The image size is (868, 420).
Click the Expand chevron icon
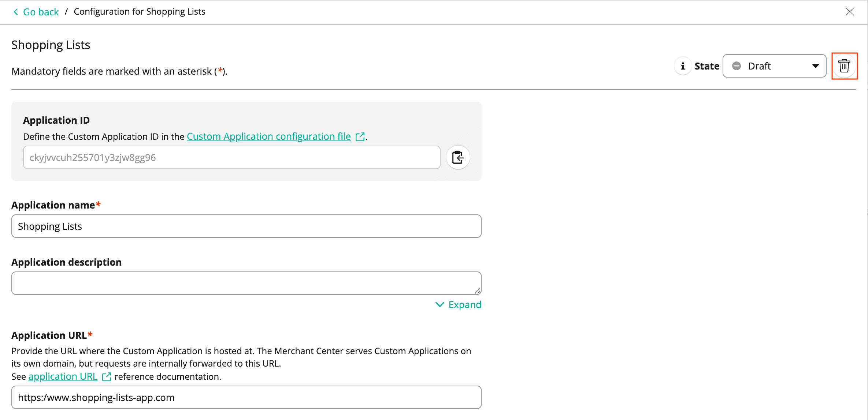[x=439, y=305]
